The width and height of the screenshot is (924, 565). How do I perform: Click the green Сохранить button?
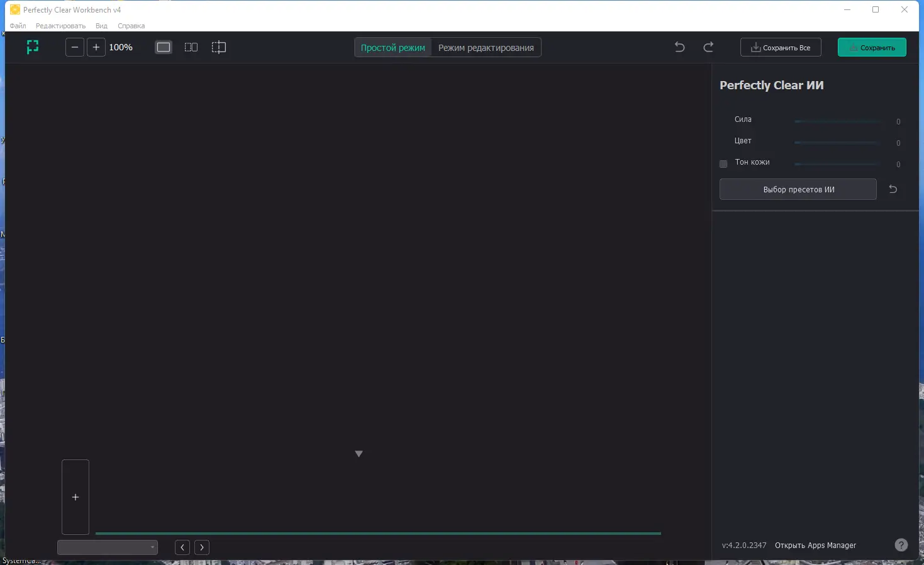click(x=872, y=47)
